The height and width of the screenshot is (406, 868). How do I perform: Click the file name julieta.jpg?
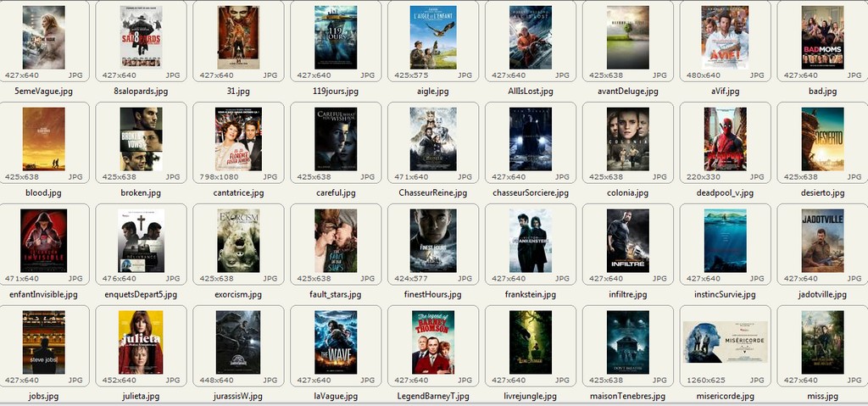[x=142, y=397]
